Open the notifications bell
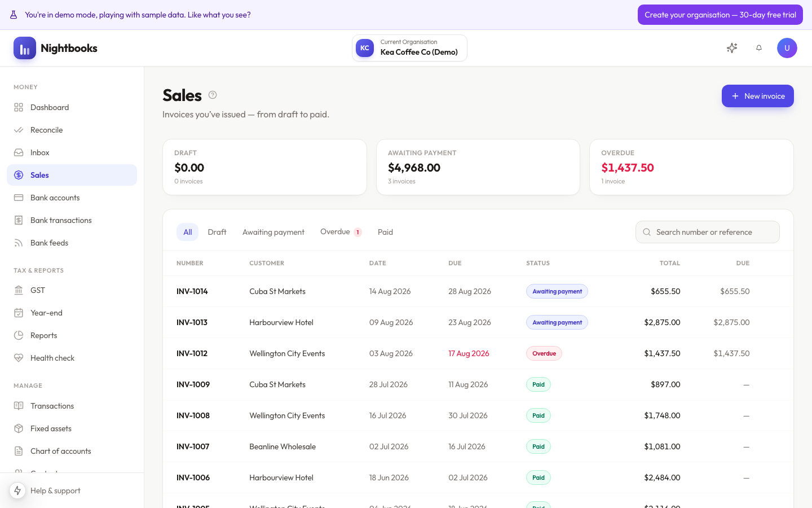Viewport: 812px width, 508px height. 759,48
